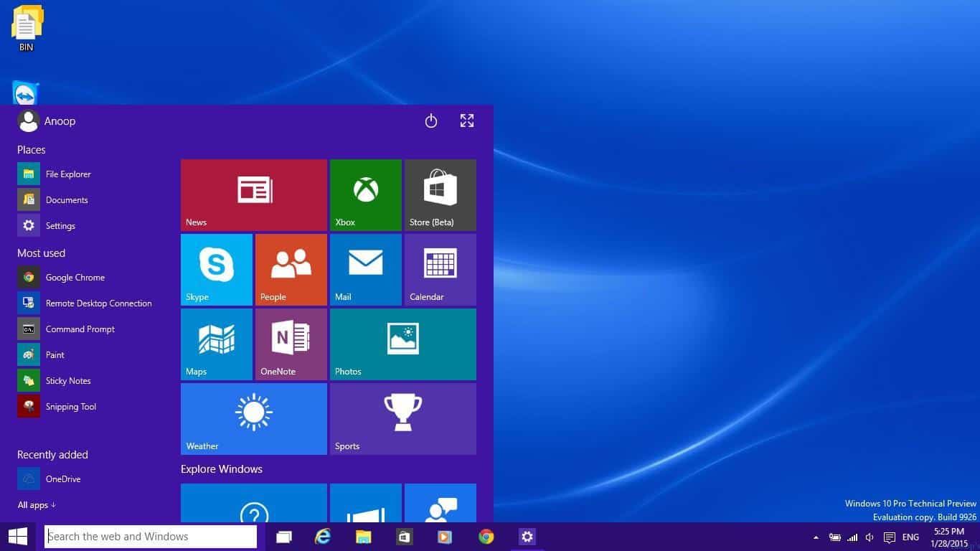Click the battery status tray icon

pos(834,537)
